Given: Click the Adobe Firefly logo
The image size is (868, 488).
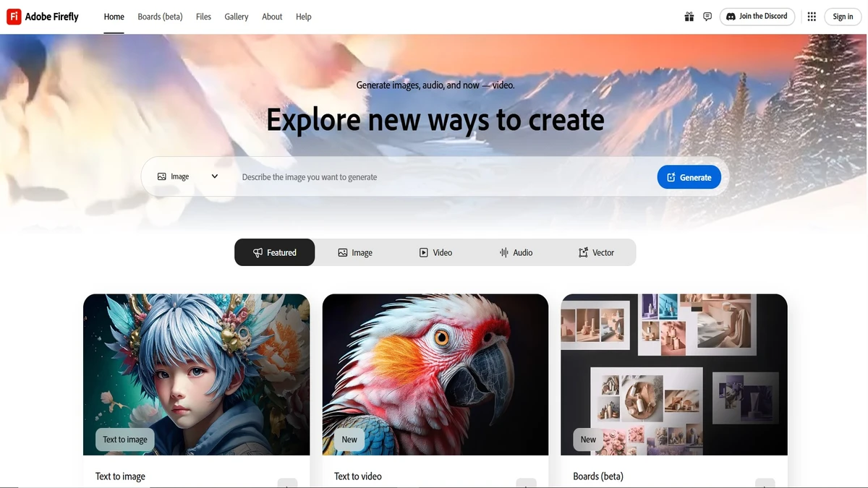Looking at the screenshot, I should click(x=42, y=16).
